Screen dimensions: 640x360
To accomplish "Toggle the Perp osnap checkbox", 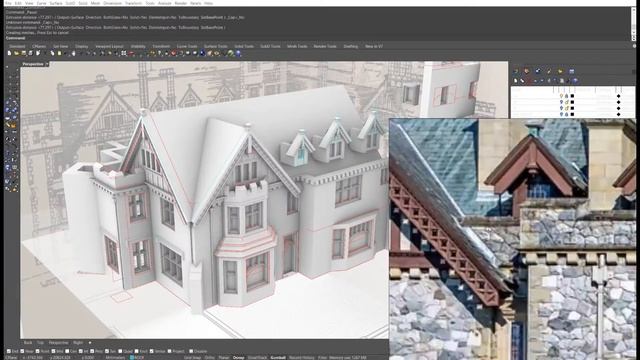I will [x=92, y=351].
